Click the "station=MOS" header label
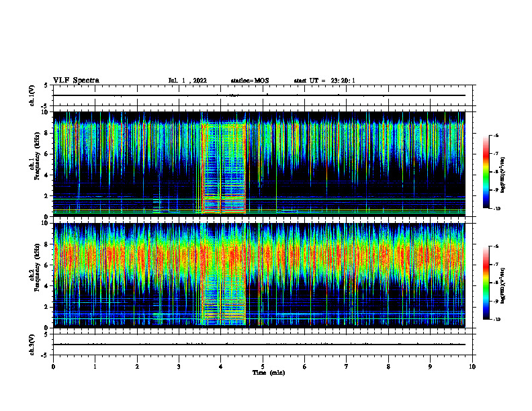The width and height of the screenshot is (532, 411). coord(250,81)
